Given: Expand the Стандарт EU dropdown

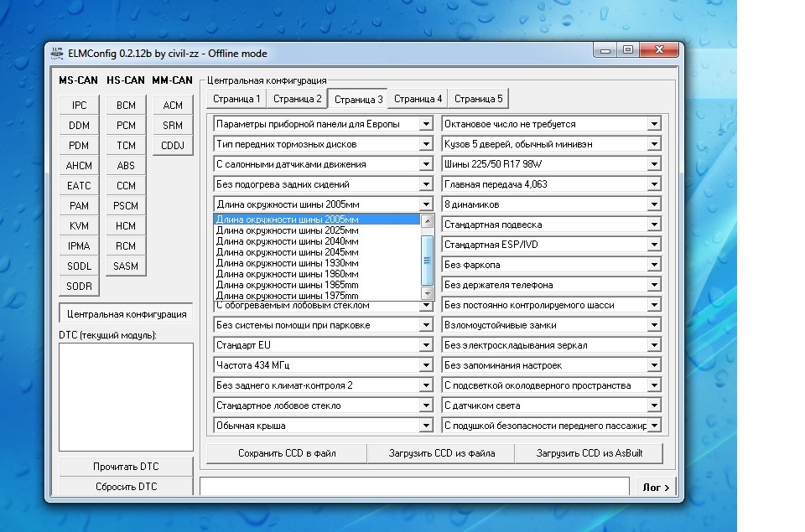Looking at the screenshot, I should (x=426, y=345).
